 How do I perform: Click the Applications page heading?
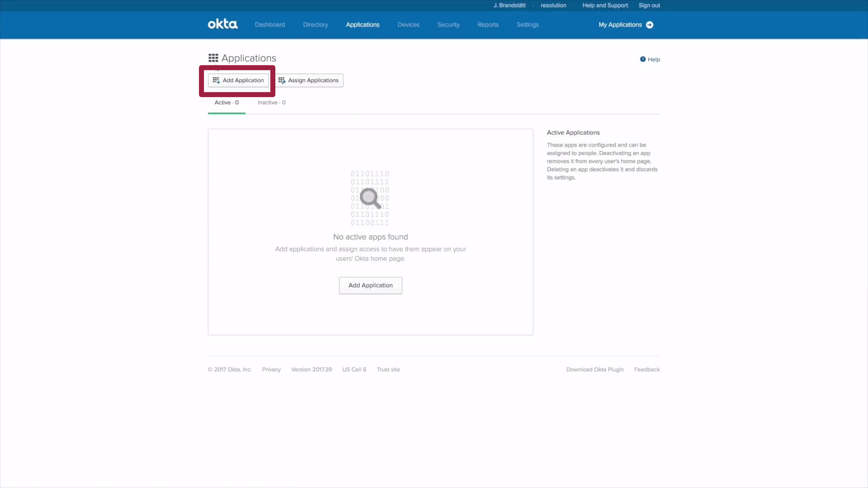(x=249, y=58)
